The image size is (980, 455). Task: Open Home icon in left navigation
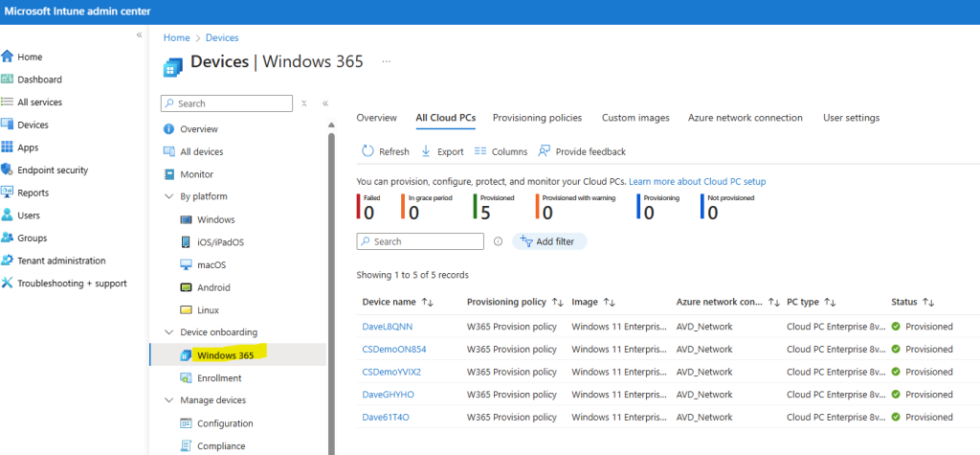[x=8, y=57]
